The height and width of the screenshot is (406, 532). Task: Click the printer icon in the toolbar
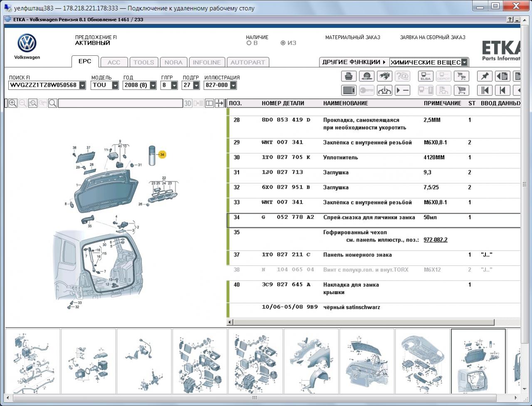349,76
